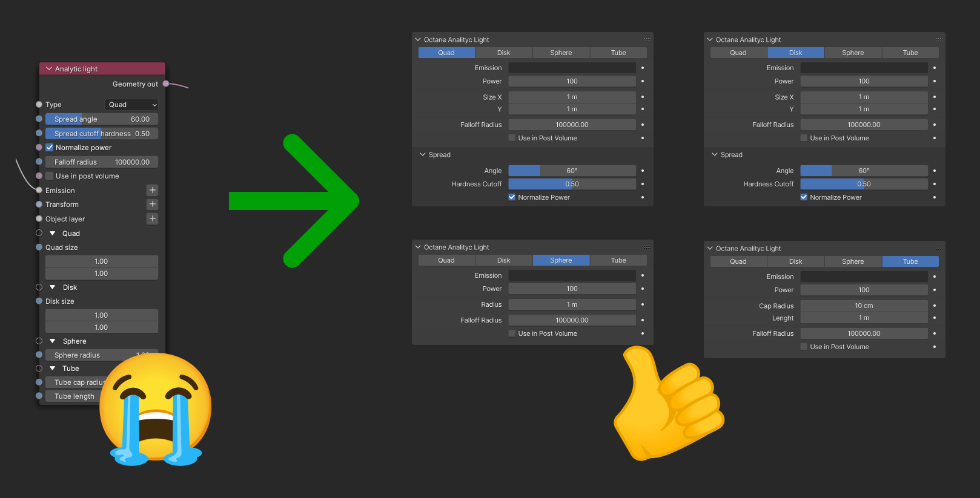980x498 pixels.
Task: Click the Object layer input socket
Action: [39, 218]
